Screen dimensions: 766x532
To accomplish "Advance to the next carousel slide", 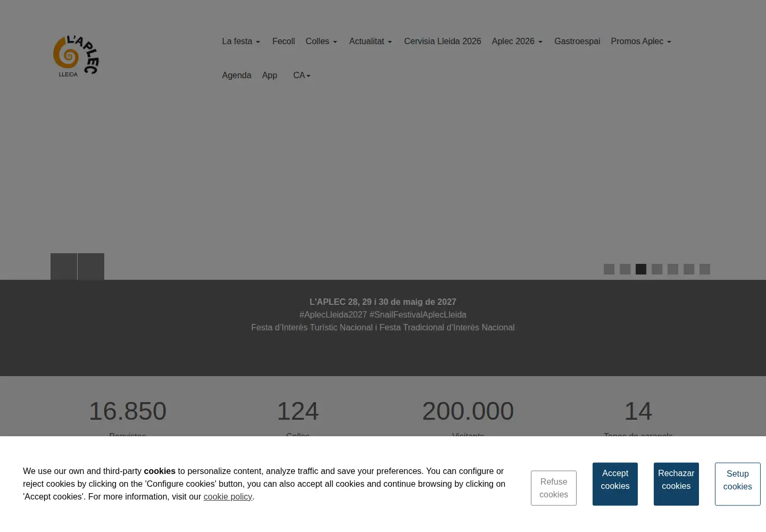I will [91, 267].
